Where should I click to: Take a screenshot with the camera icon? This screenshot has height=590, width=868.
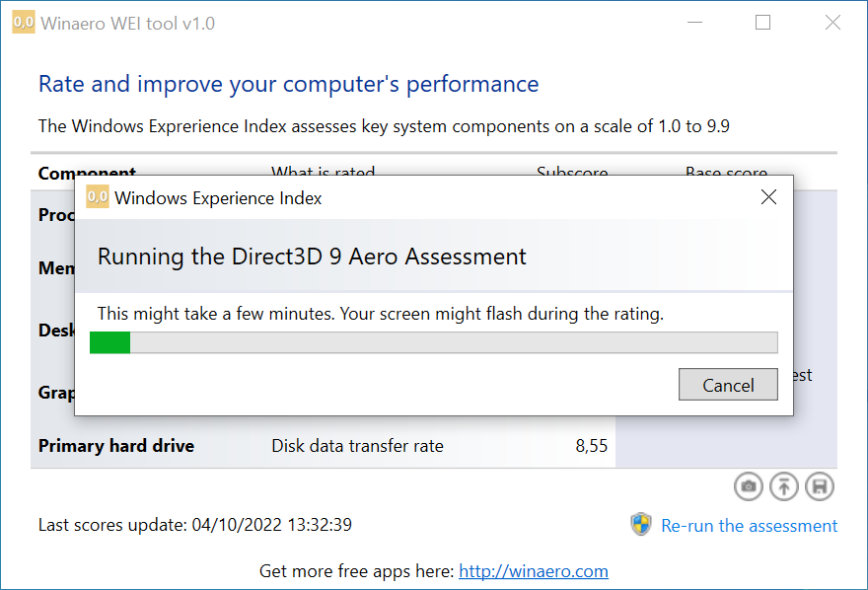pos(749,486)
